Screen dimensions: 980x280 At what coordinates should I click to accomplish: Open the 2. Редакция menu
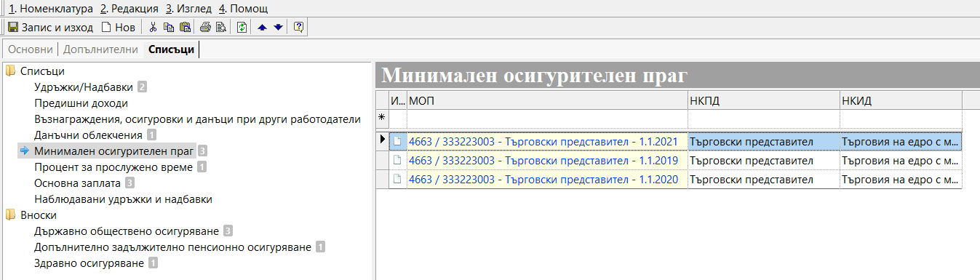tap(129, 9)
